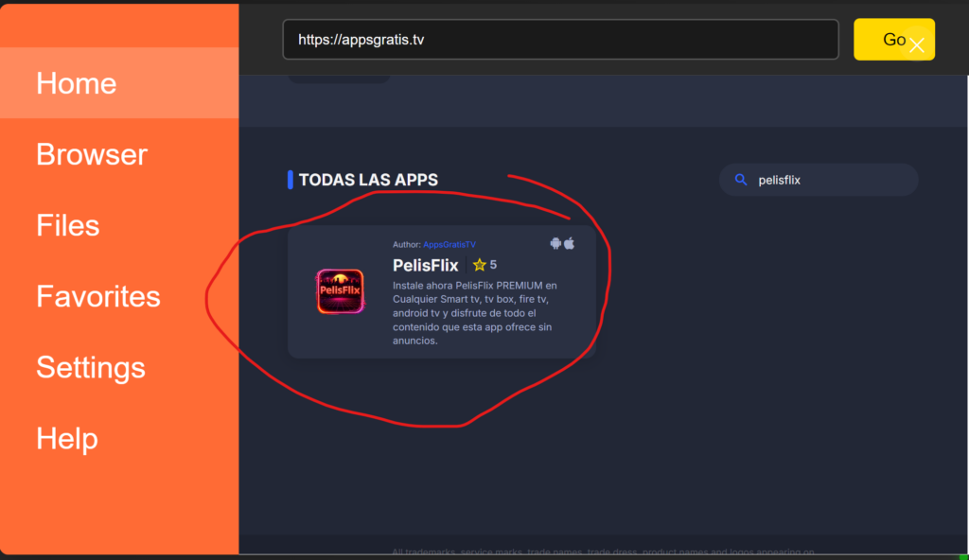Viewport: 969px width, 560px height.
Task: Click the magnifying glass search icon
Action: 742,180
